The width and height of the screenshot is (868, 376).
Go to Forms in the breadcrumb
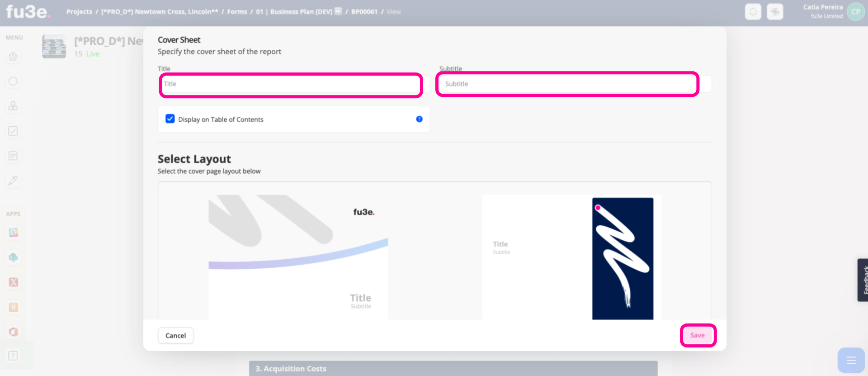point(237,12)
